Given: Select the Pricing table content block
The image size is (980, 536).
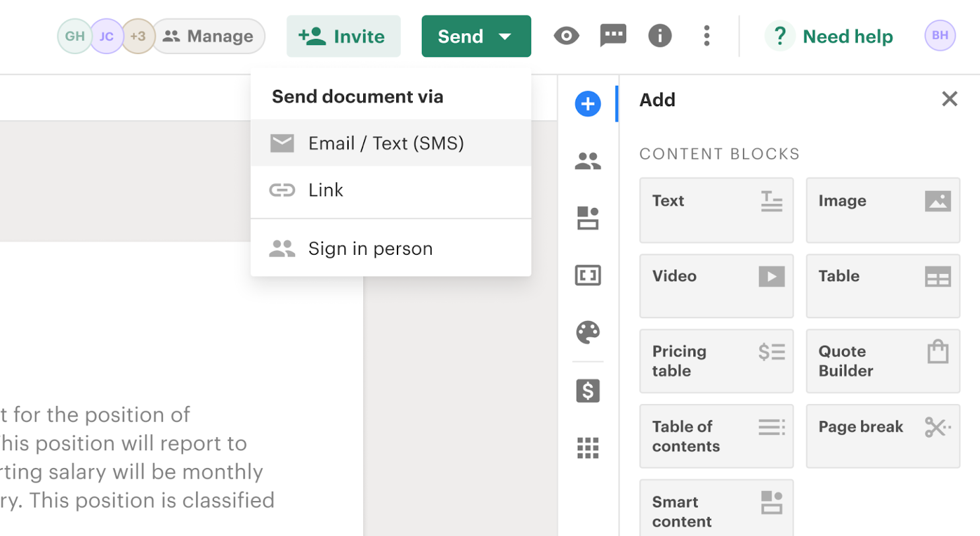Looking at the screenshot, I should pyautogui.click(x=717, y=361).
